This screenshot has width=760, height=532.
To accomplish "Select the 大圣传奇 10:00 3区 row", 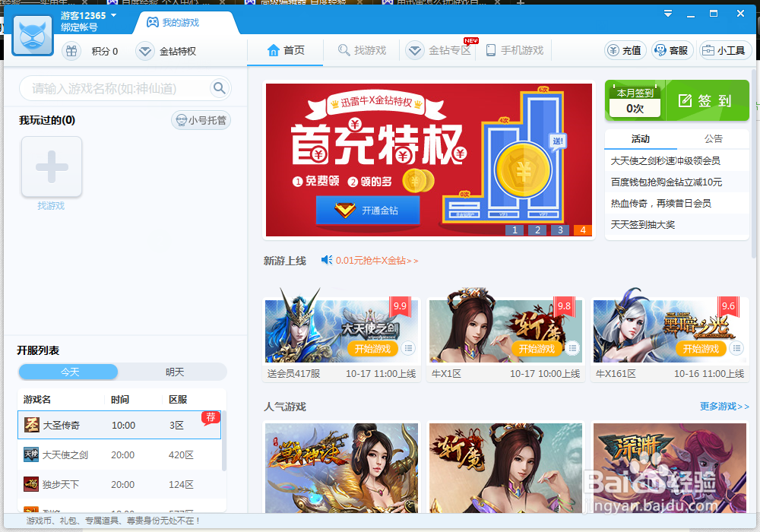I will 119,425.
